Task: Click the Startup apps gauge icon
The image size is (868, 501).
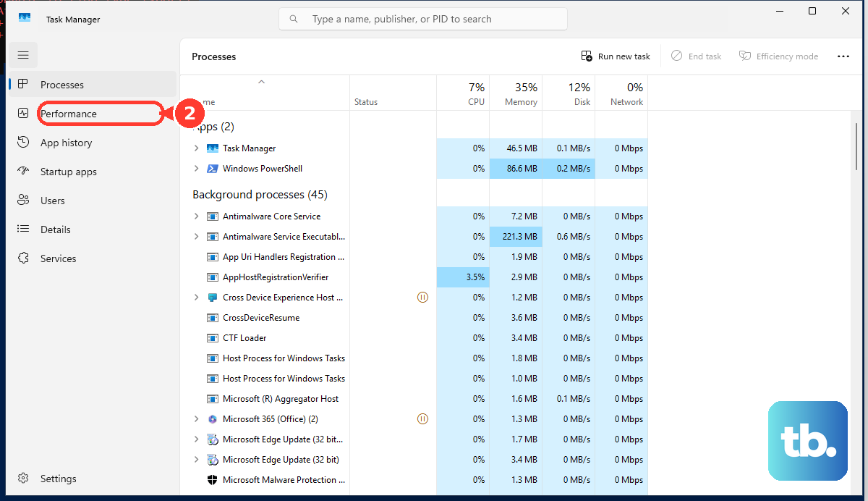Action: coord(23,172)
